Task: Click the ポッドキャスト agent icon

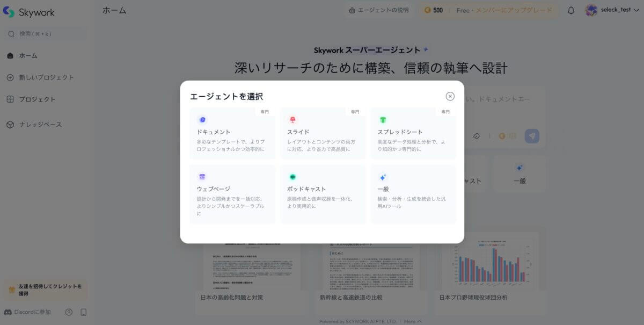Action: (292, 177)
